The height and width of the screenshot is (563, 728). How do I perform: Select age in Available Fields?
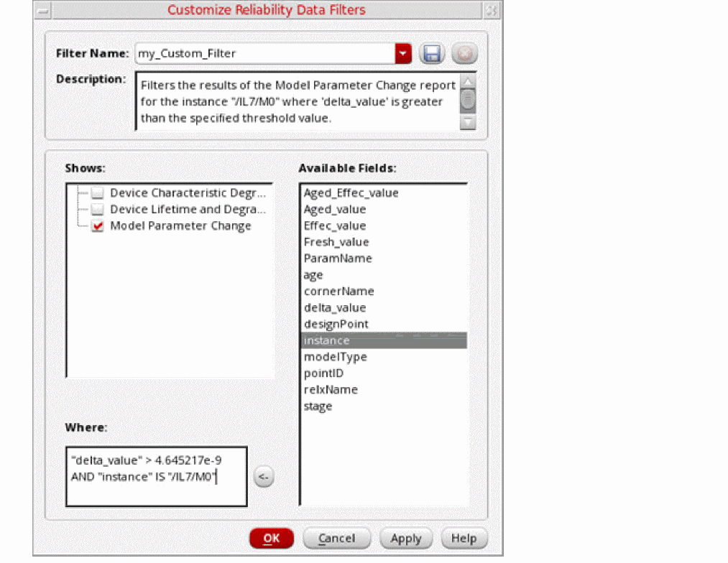384,275
